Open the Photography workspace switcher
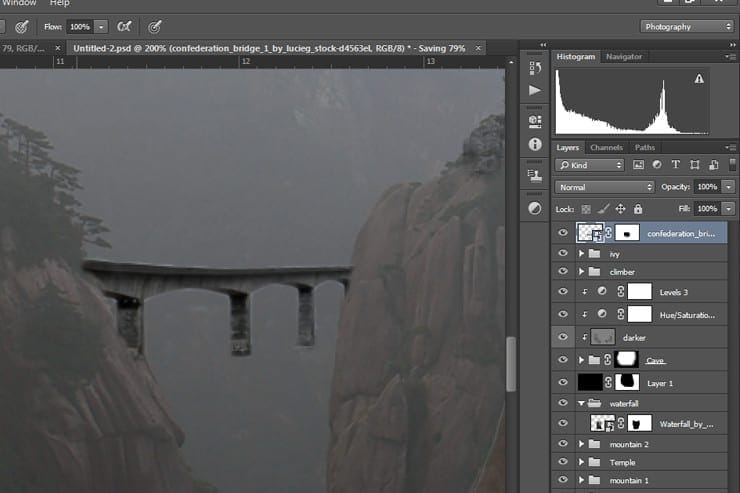 tap(686, 27)
